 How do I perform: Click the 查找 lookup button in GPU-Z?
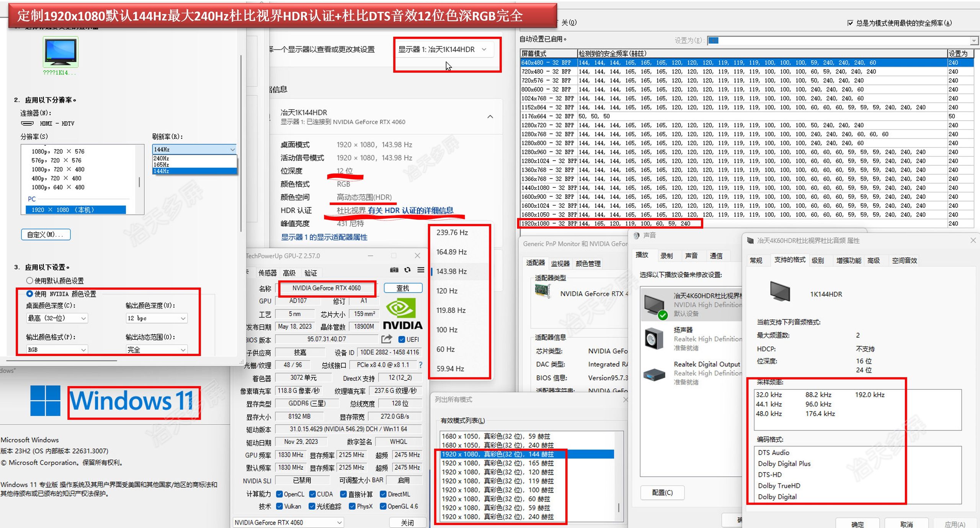pyautogui.click(x=403, y=288)
